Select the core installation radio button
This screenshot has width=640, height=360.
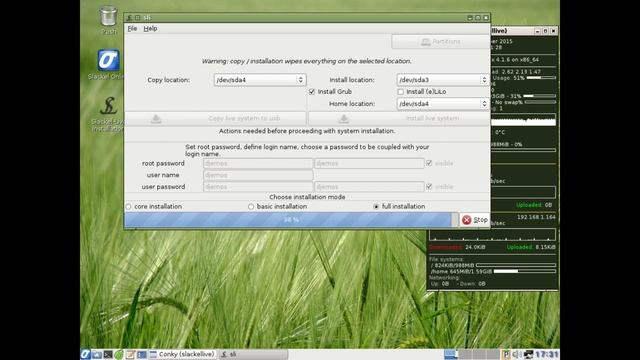click(x=129, y=207)
